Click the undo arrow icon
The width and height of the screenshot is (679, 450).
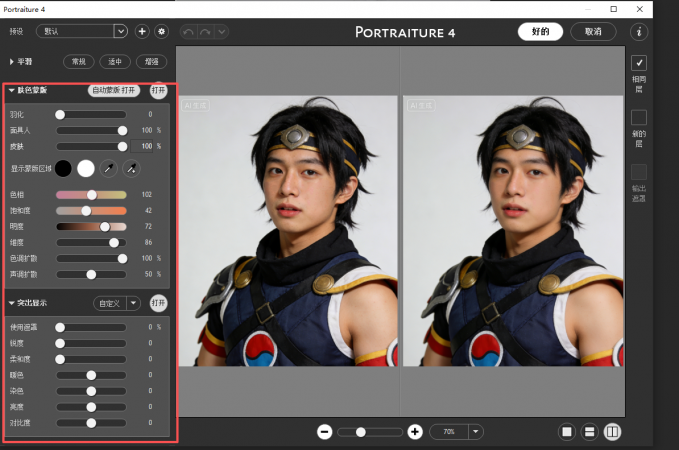189,32
